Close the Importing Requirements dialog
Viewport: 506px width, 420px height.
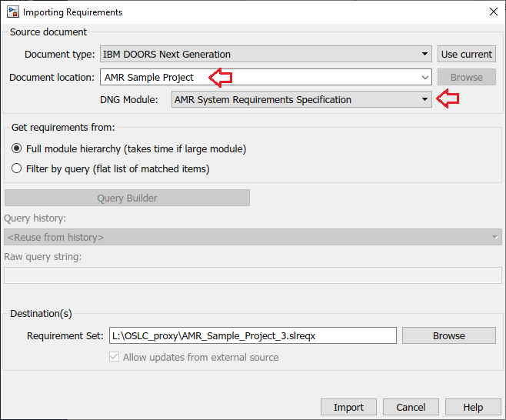(492, 12)
